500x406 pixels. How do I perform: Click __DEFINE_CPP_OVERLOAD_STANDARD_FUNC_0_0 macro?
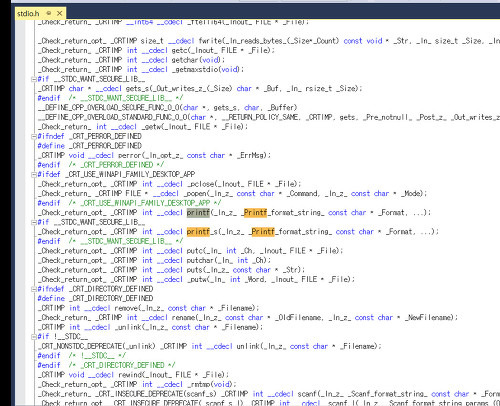[113, 117]
